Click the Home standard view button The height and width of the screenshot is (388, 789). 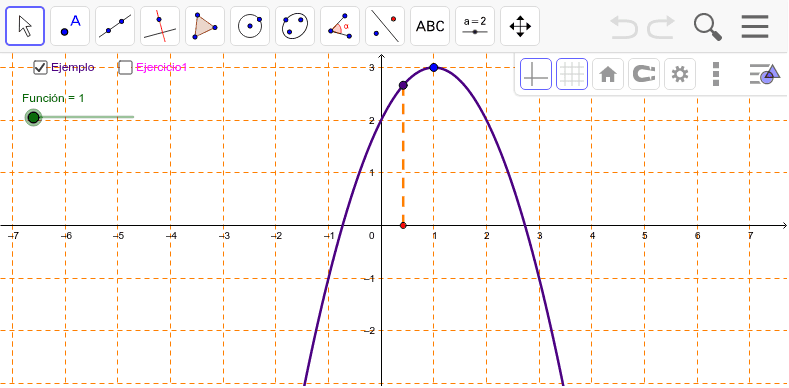[608, 74]
